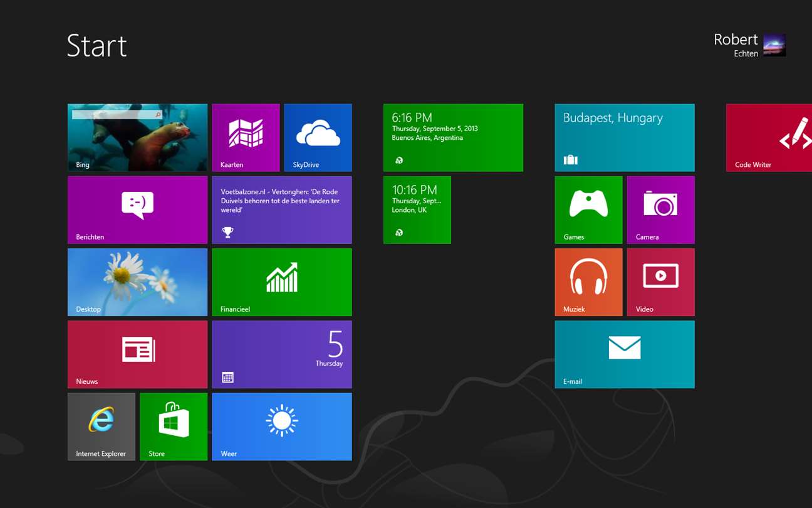Open the Camera tile
812x508 pixels.
pyautogui.click(x=660, y=209)
